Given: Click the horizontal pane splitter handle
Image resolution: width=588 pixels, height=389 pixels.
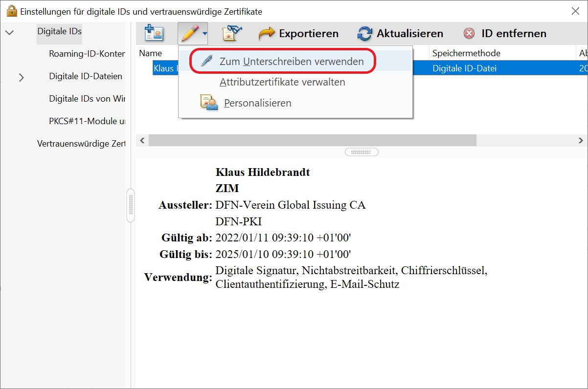Looking at the screenshot, I should point(362,152).
